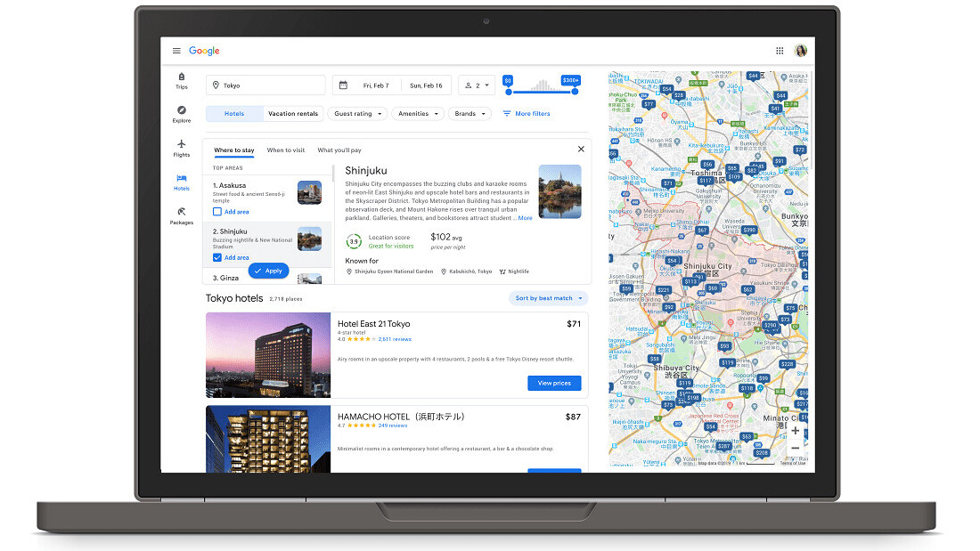Select the Vacation rentals toggle

(293, 114)
